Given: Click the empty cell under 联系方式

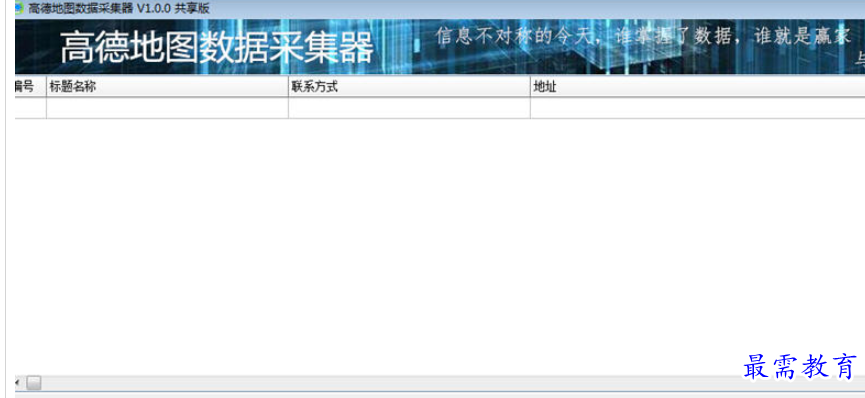Looking at the screenshot, I should (x=409, y=108).
